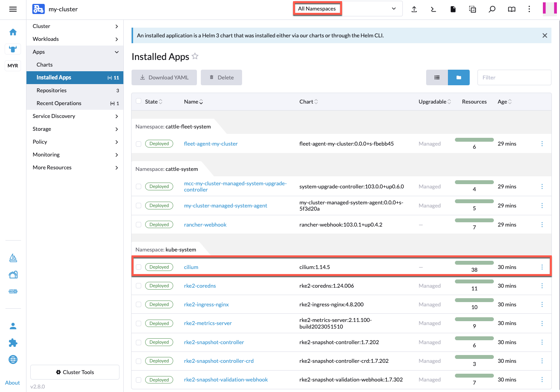Expand the More Resources section
The image size is (560, 392).
pyautogui.click(x=75, y=167)
